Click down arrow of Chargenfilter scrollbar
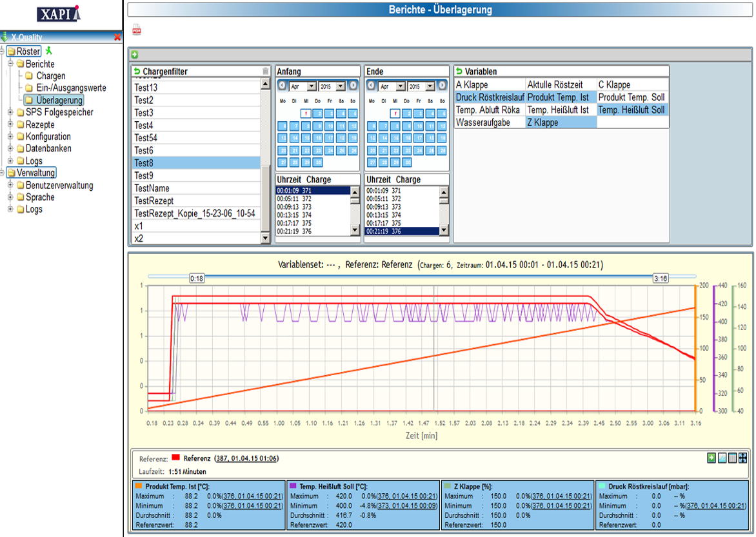Image resolution: width=756 pixels, height=537 pixels. pyautogui.click(x=265, y=238)
